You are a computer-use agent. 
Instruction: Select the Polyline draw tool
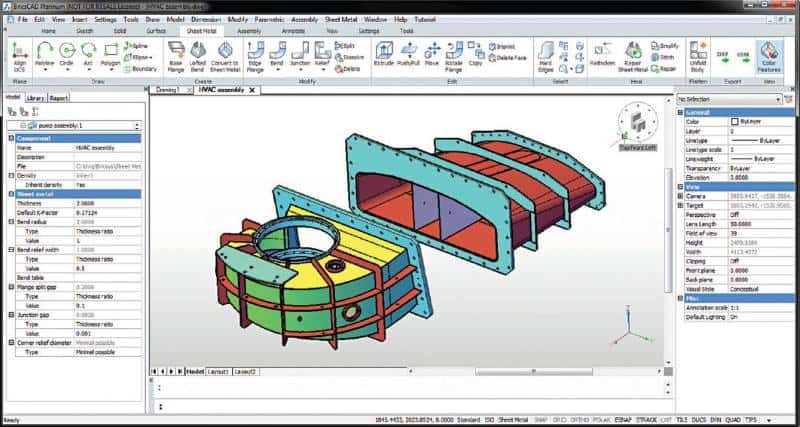(x=45, y=52)
